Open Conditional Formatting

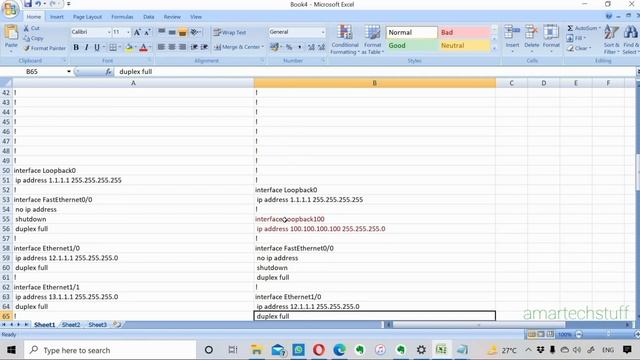click(x=345, y=40)
